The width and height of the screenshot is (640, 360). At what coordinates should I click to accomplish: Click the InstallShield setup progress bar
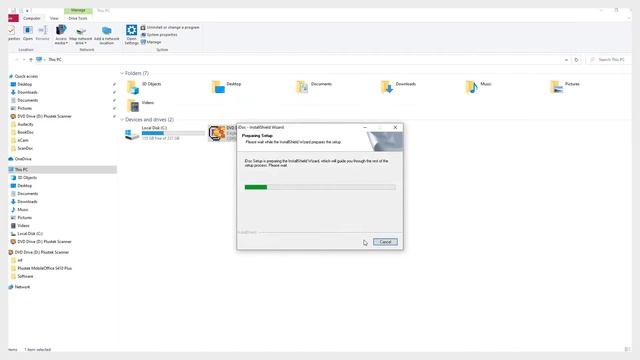(x=320, y=187)
